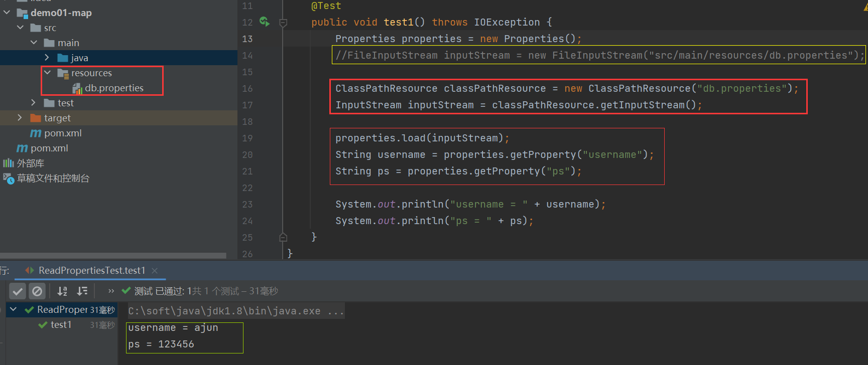868x365 pixels.
Task: Collapse the main folder
Action: pos(34,43)
